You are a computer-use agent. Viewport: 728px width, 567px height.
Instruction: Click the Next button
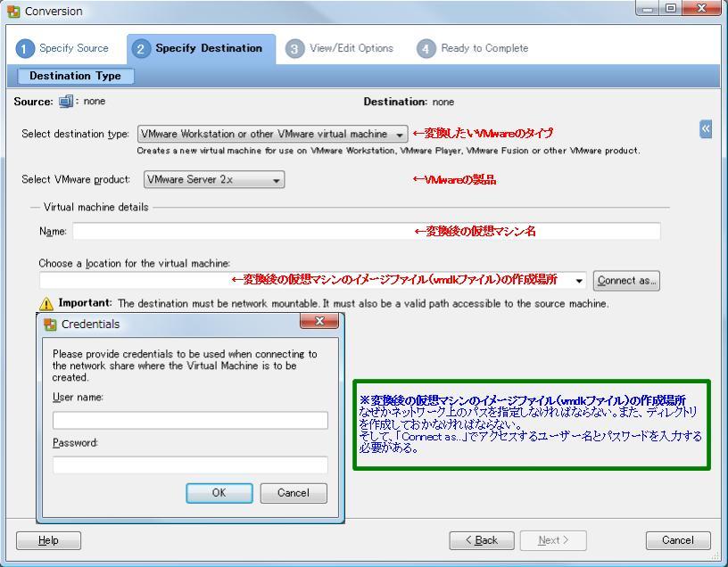[553, 540]
